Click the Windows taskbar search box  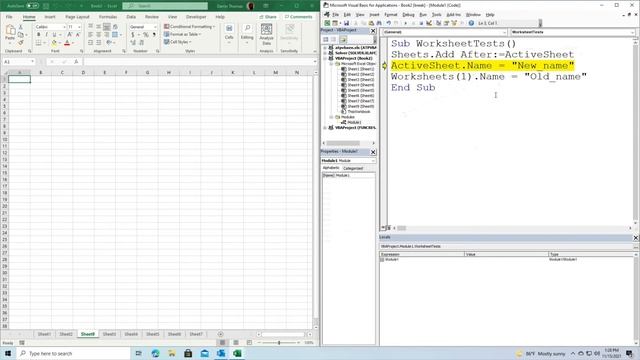73,353
